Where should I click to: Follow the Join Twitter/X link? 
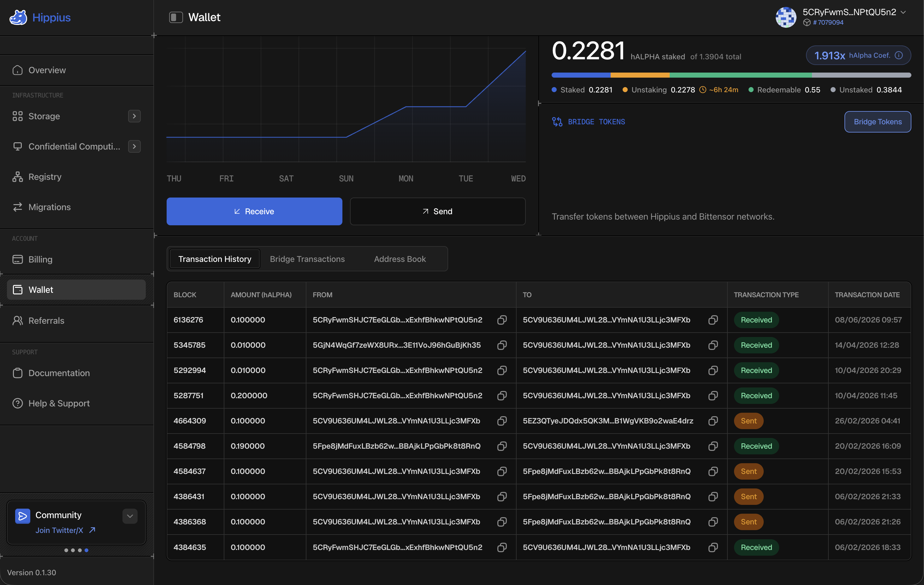pyautogui.click(x=65, y=530)
